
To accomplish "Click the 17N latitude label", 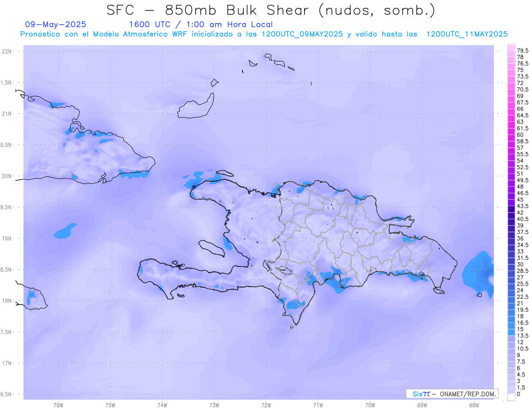I will tap(7, 363).
